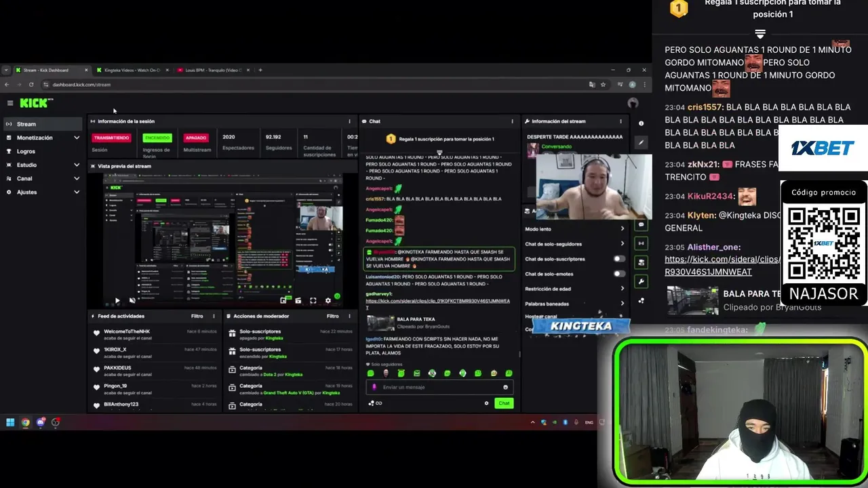
Task: Open Windows Start menu
Action: click(10, 422)
